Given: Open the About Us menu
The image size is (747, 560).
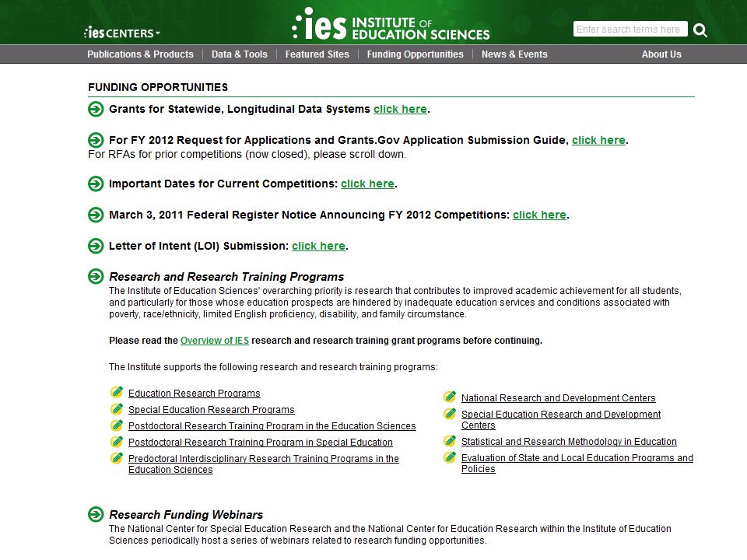Looking at the screenshot, I should [x=661, y=54].
